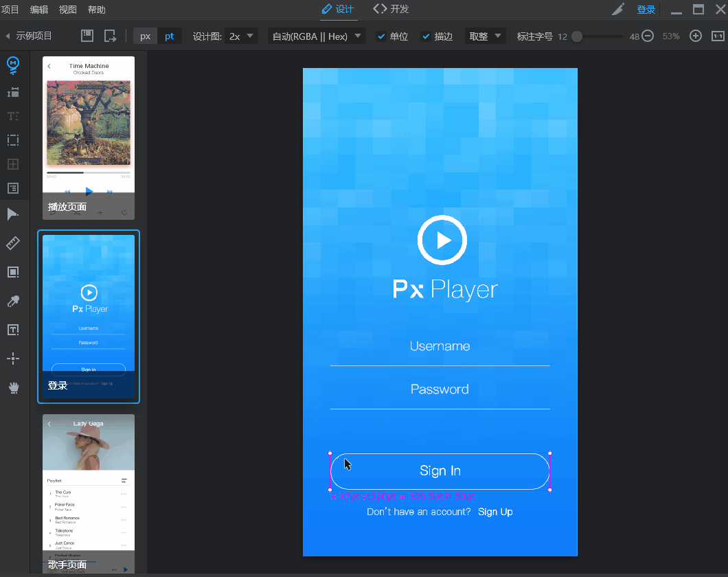Toggle the 单位 checkbox
728x577 pixels.
click(x=381, y=36)
